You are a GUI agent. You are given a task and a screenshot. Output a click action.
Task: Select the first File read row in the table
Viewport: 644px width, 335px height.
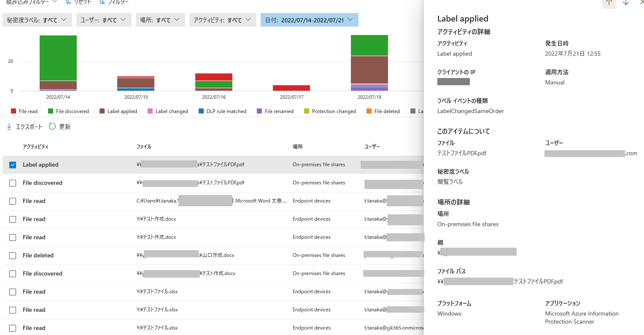(x=34, y=201)
